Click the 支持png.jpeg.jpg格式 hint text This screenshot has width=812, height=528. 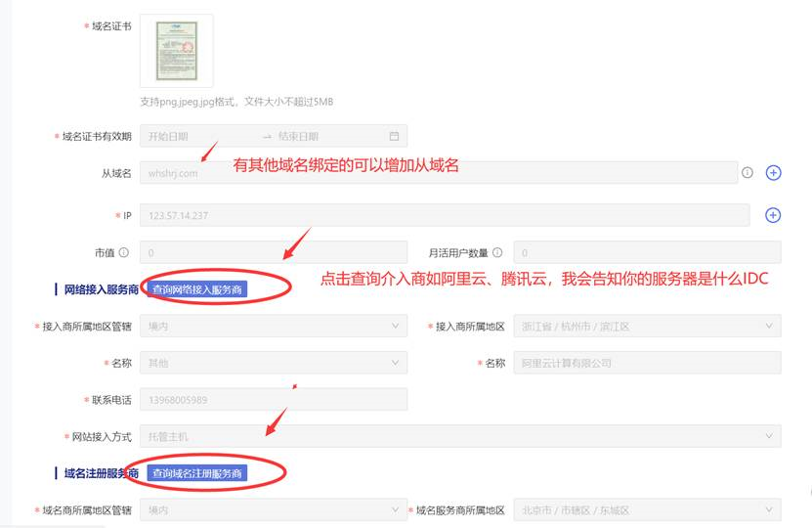[x=236, y=102]
